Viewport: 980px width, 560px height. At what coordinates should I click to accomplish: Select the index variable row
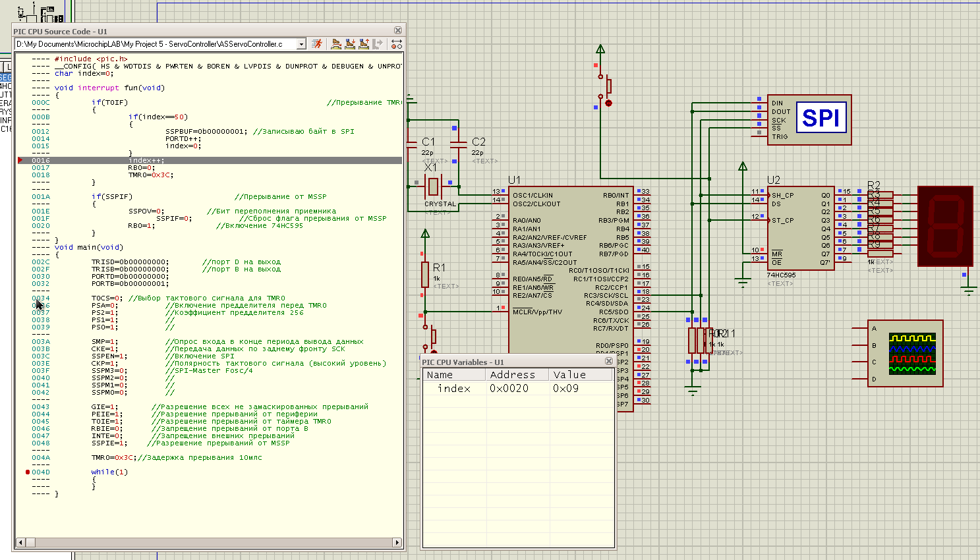(x=454, y=389)
